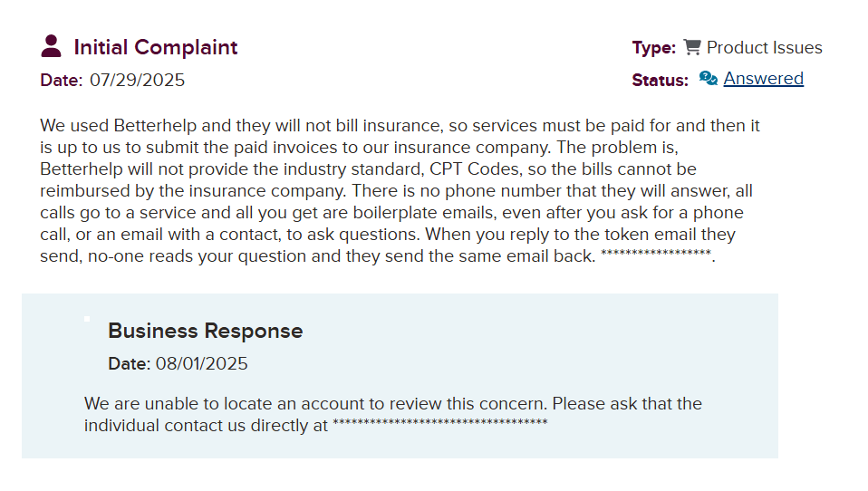Click the redacted asterisks ending the complaint
Screen dimensions: 868x491
pyautogui.click(x=656, y=255)
